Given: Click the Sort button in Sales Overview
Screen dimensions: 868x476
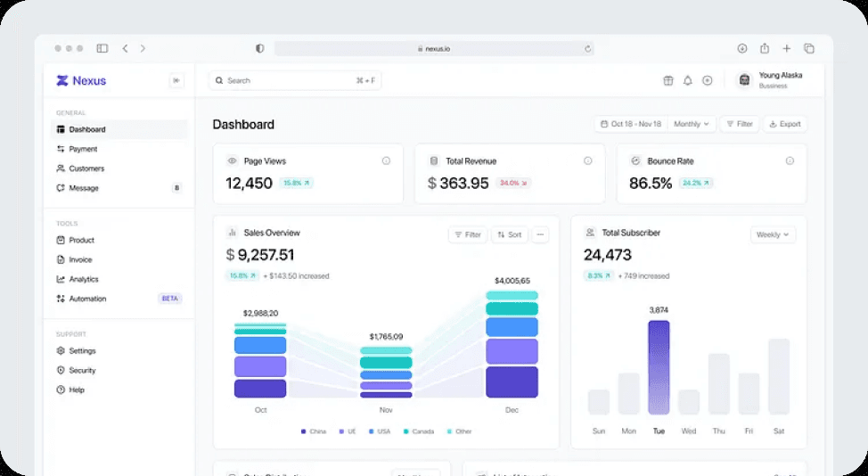Looking at the screenshot, I should 510,234.
